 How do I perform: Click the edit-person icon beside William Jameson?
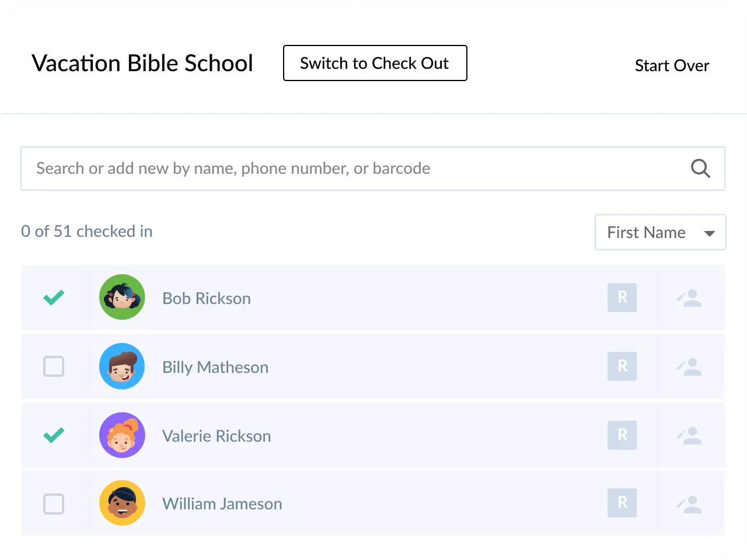(690, 503)
